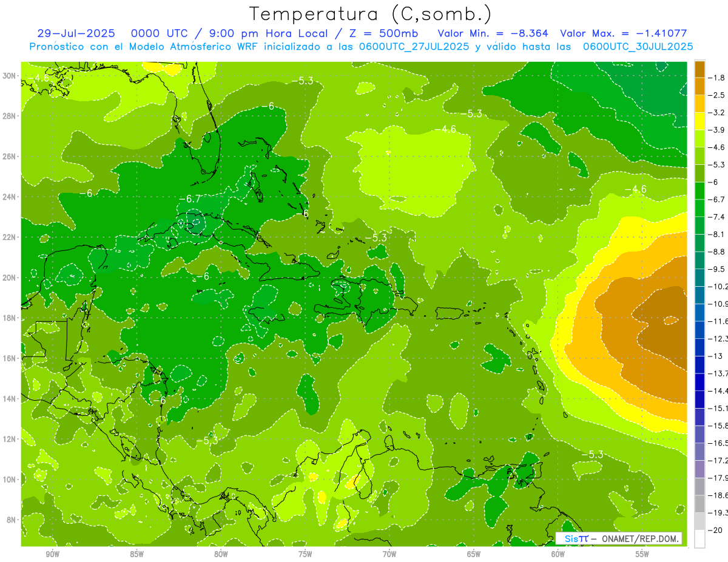Viewport: 728px width, 562px height.
Task: Click the "60W" longitude axis label
Action: [558, 554]
